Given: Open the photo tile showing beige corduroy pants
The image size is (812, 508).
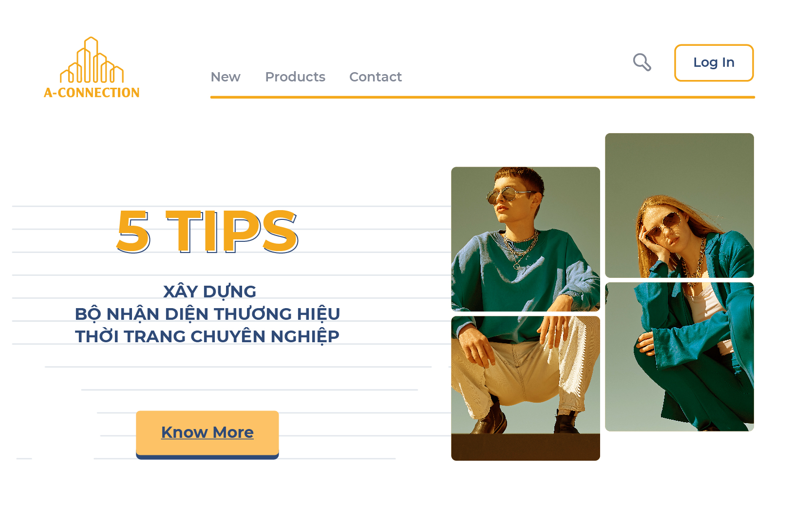Looking at the screenshot, I should (526, 388).
